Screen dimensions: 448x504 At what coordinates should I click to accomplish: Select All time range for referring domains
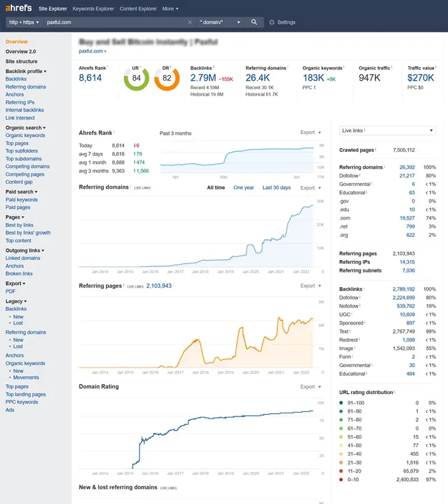(216, 188)
